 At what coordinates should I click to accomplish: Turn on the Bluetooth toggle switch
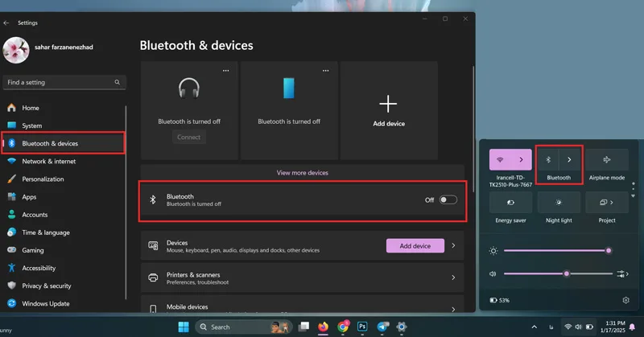tap(448, 200)
